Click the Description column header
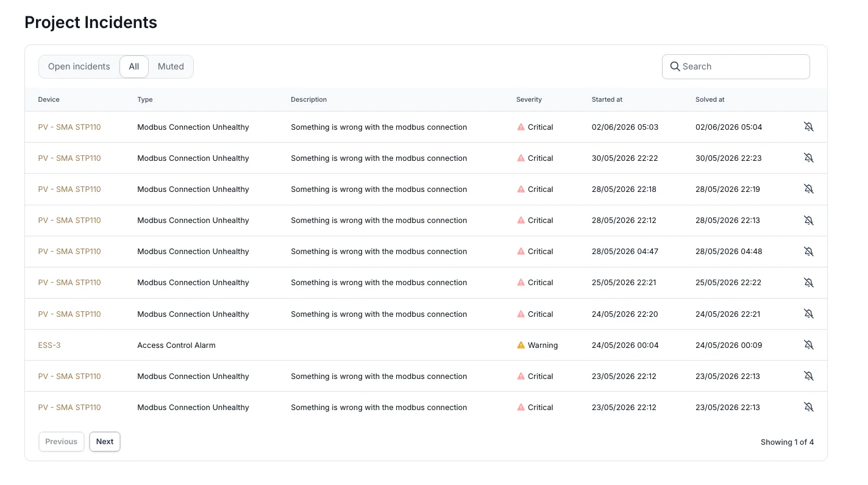This screenshot has height=485, width=868. (x=309, y=99)
